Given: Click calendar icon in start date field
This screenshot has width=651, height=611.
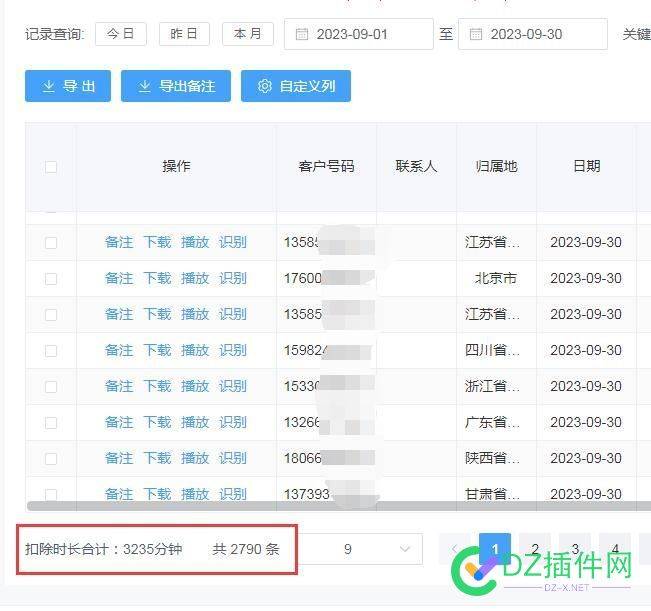Looking at the screenshot, I should click(302, 34).
